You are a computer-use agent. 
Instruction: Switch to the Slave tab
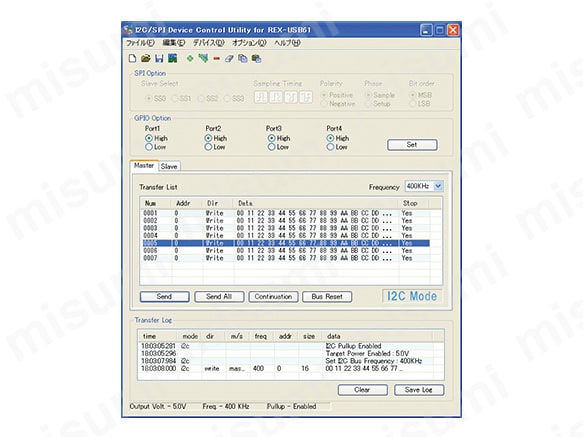point(169,166)
